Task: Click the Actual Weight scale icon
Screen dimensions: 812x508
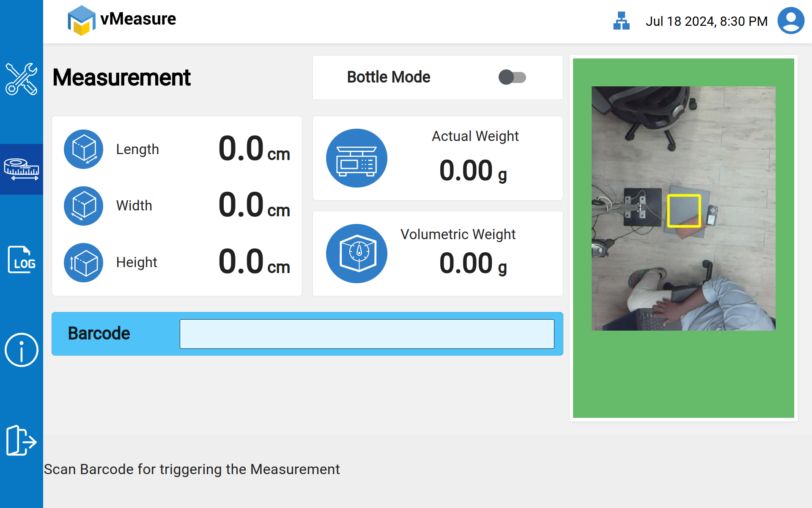Action: tap(357, 158)
